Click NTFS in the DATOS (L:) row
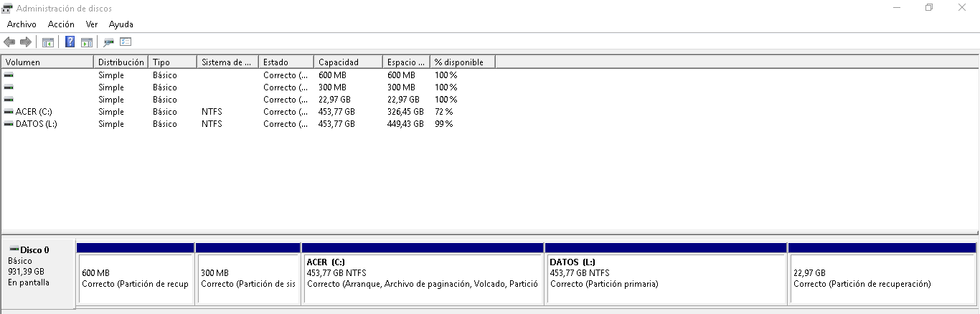980x314 pixels. tap(212, 124)
